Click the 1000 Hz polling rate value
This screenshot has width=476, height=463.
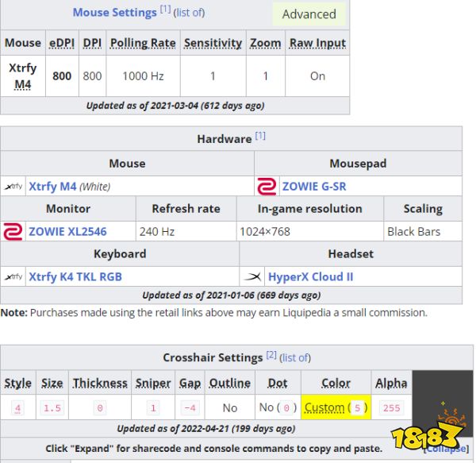pos(143,76)
